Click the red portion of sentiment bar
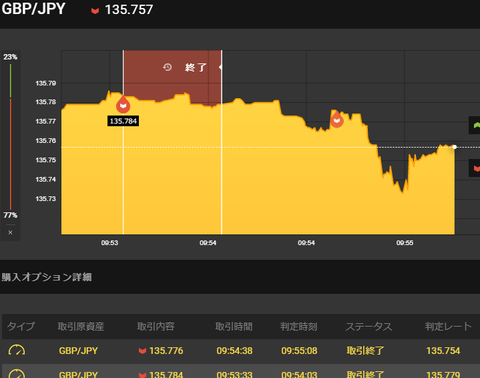The width and height of the screenshot is (480, 378). click(x=10, y=154)
